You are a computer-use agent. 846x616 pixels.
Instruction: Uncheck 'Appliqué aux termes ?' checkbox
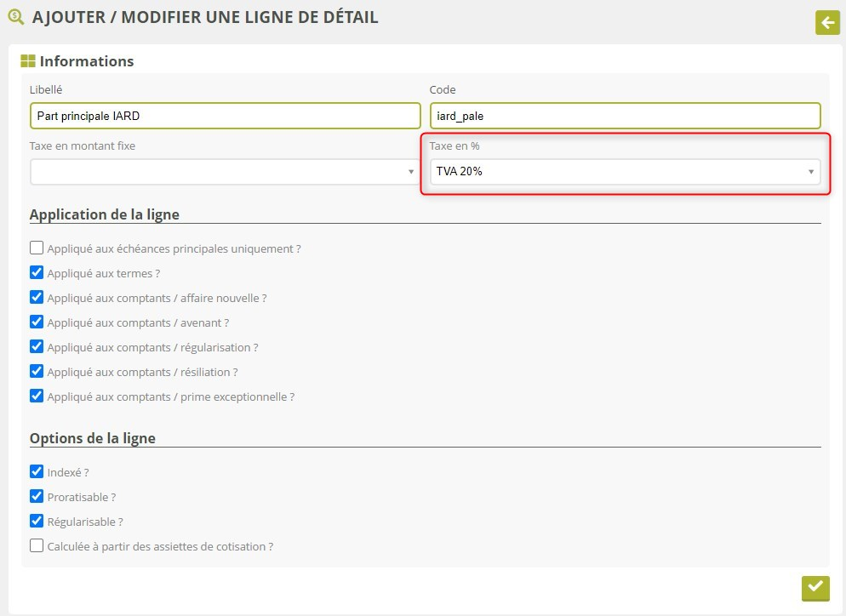(x=37, y=273)
